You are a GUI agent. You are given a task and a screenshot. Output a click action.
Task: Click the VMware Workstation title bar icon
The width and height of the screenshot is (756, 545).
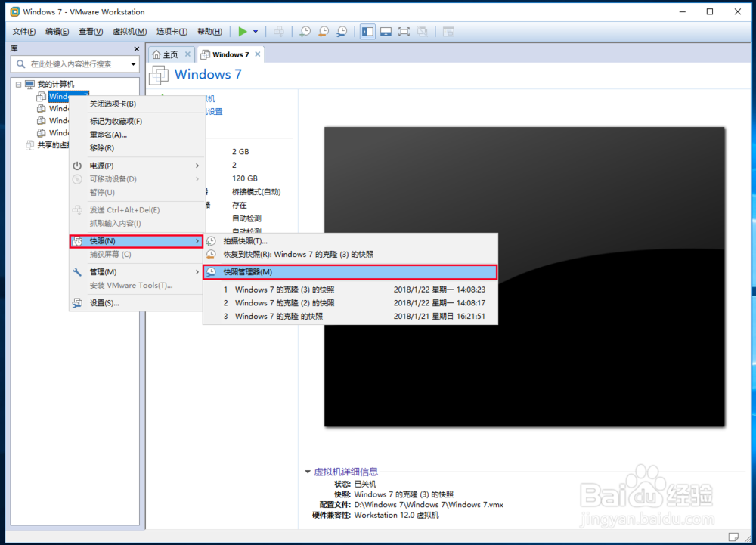pyautogui.click(x=15, y=11)
